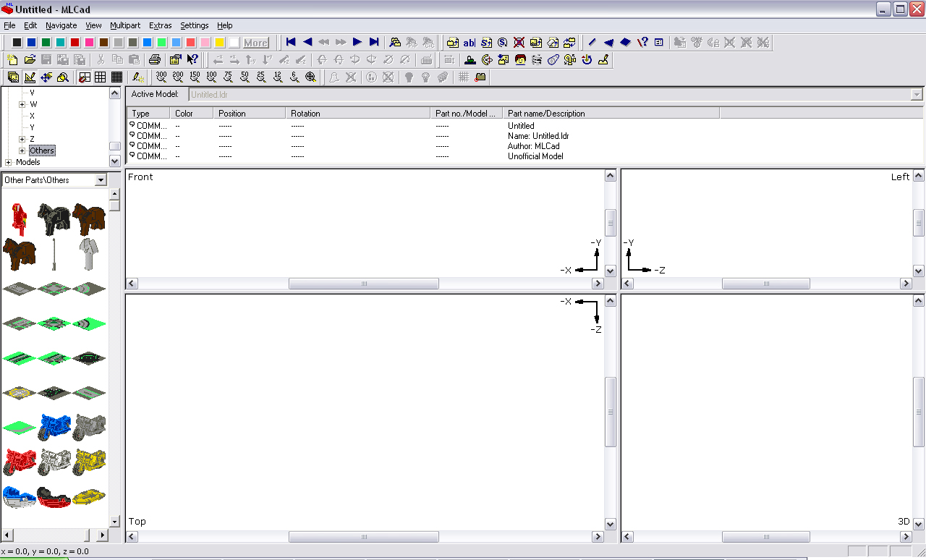
Task: Toggle the coarse grid button
Action: click(x=84, y=77)
